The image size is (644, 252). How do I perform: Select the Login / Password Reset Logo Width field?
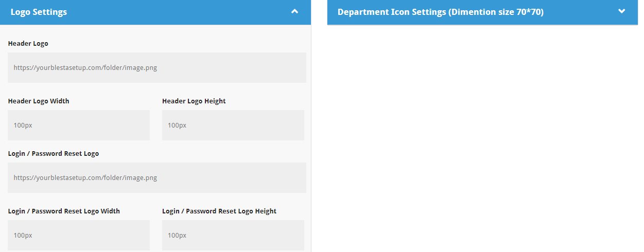point(78,235)
